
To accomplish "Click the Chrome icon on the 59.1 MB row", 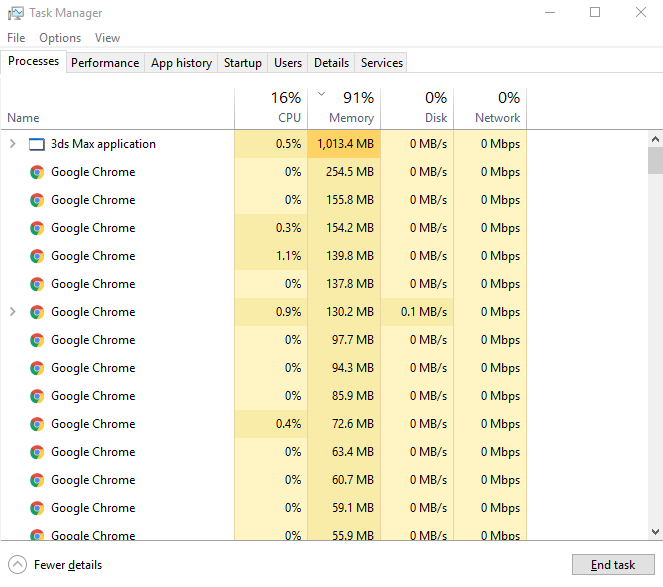I will 37,508.
